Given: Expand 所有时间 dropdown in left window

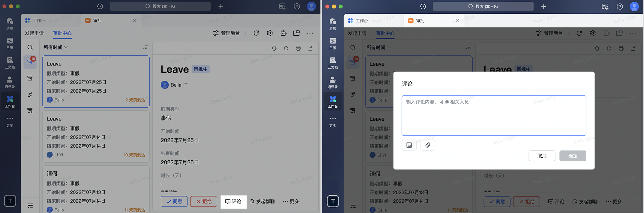Looking at the screenshot, I should [56, 47].
